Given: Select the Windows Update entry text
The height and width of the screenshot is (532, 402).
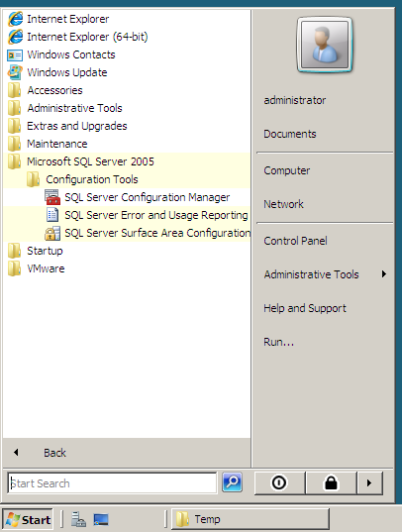Looking at the screenshot, I should [x=67, y=72].
